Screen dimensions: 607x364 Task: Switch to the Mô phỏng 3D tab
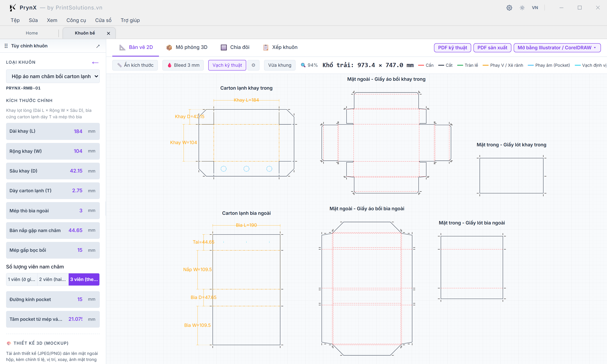coord(187,47)
